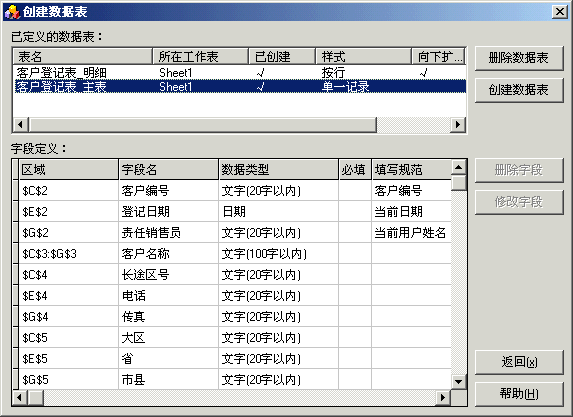Image resolution: width=573 pixels, height=417 pixels.
Task: Click the 文字(100字以内) data type cell
Action: click(279, 254)
